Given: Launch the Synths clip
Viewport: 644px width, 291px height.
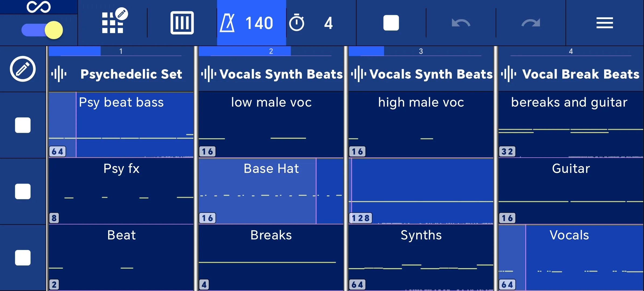Looking at the screenshot, I should 421,258.
